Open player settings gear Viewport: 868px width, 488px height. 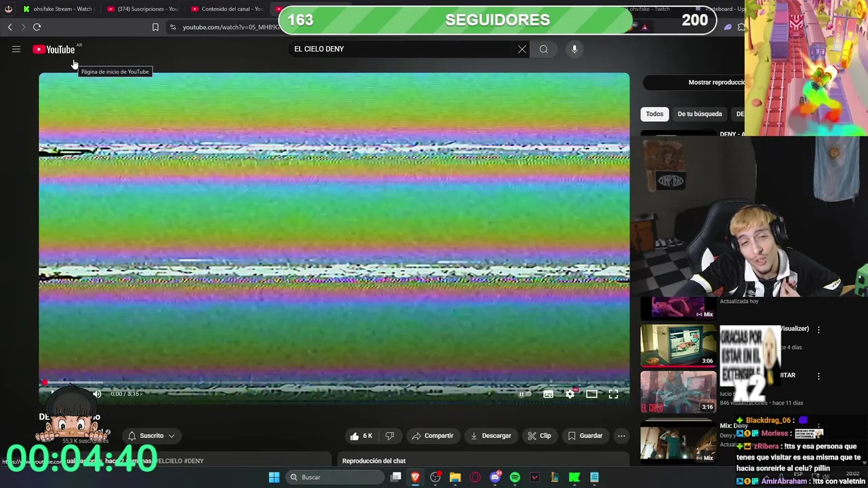tap(570, 394)
